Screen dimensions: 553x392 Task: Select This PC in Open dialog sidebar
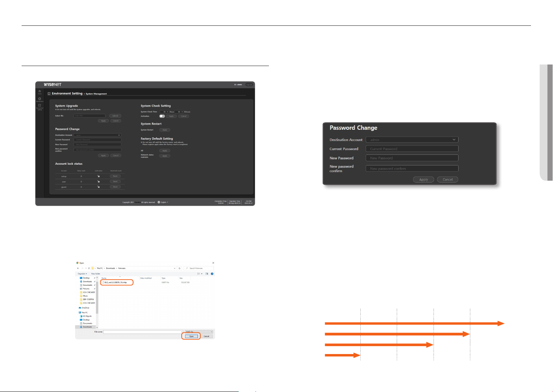(83, 313)
